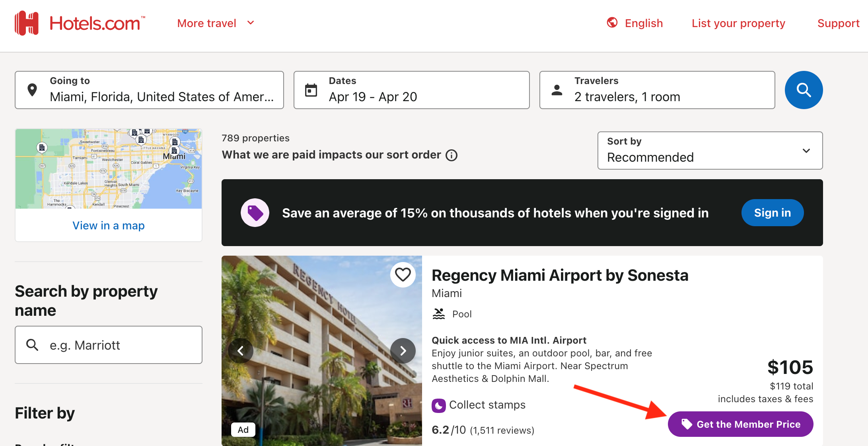Open the Support link

838,23
